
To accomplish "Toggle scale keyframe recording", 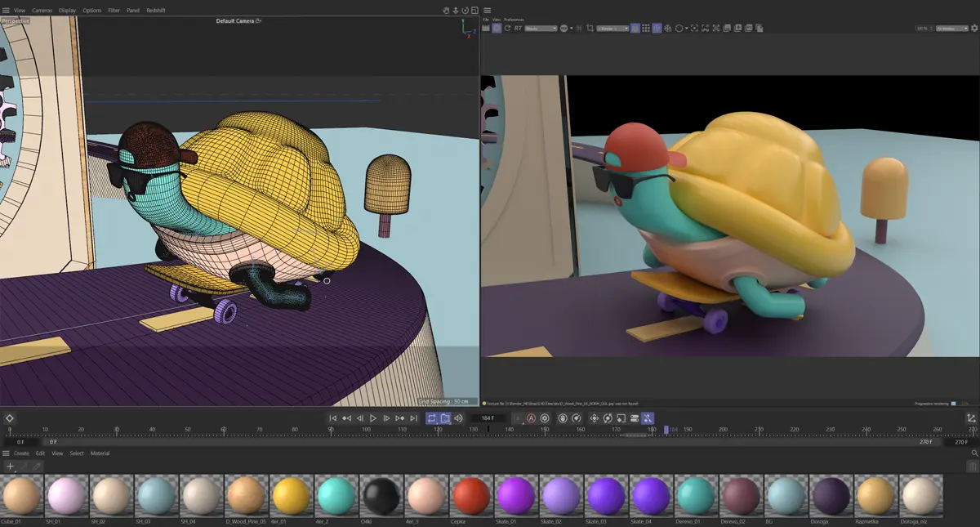I will pyautogui.click(x=621, y=418).
